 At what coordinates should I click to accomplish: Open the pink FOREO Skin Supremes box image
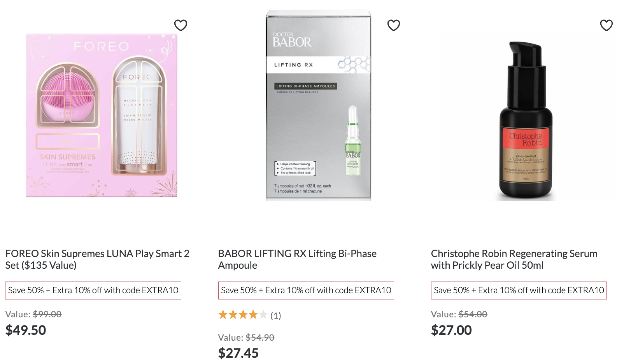pyautogui.click(x=102, y=115)
